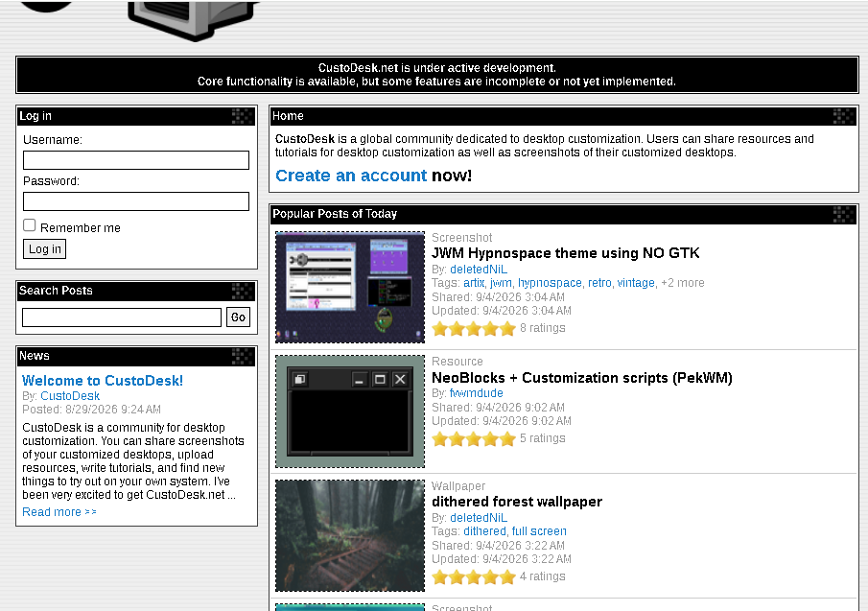Click the star rating of NeoBlocks post
868x611 pixels.
coord(474,439)
